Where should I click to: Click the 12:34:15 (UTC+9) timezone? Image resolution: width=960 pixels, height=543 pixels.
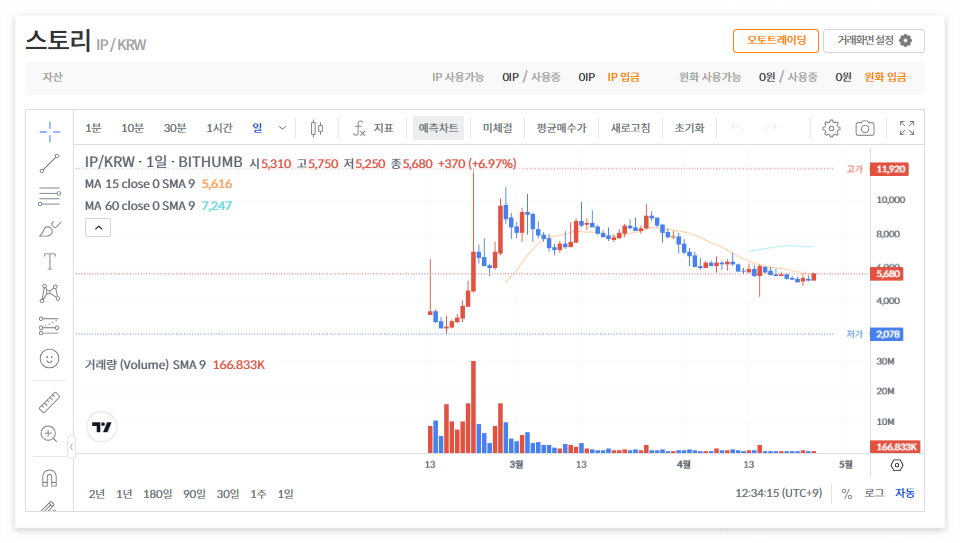tap(779, 493)
